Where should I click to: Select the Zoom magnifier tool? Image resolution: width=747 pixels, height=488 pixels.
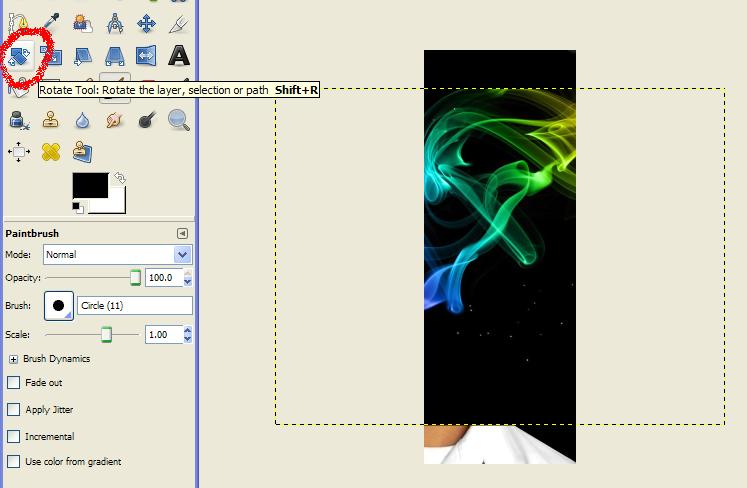pos(179,120)
